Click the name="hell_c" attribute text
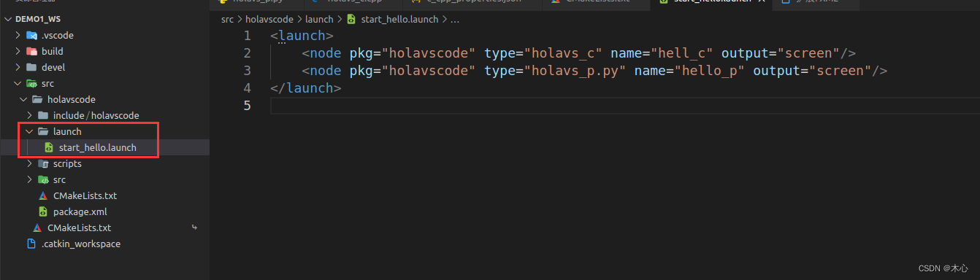This screenshot has height=280, width=980. click(x=662, y=52)
